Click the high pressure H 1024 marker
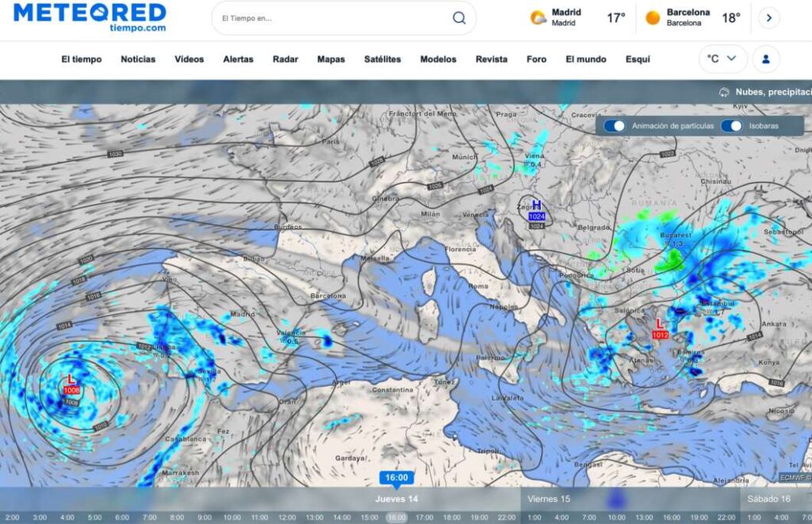 (537, 209)
